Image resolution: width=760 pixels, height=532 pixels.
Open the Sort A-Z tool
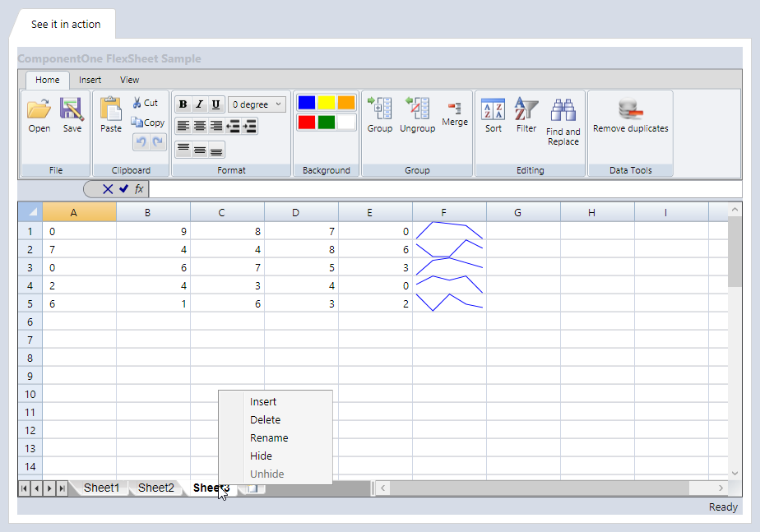tap(493, 109)
